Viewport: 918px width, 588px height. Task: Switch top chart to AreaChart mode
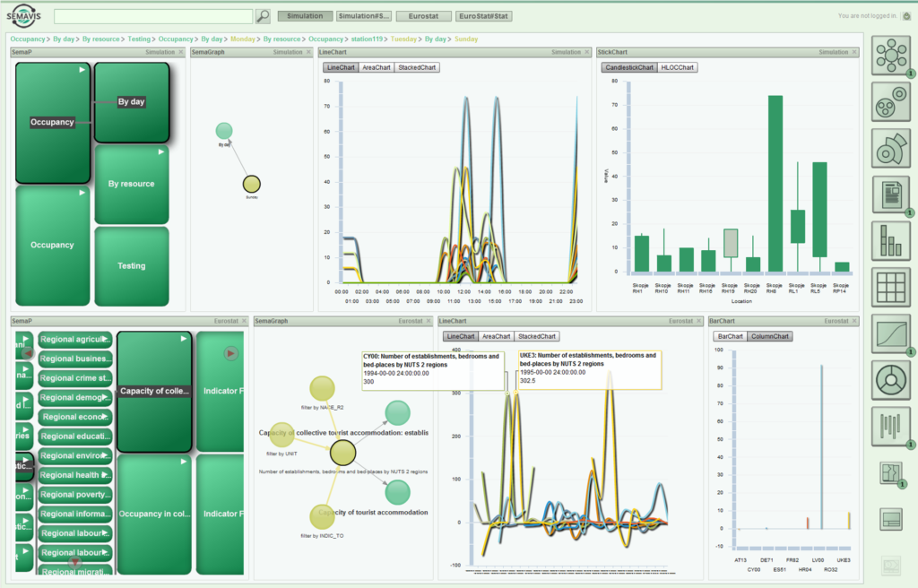pos(376,67)
